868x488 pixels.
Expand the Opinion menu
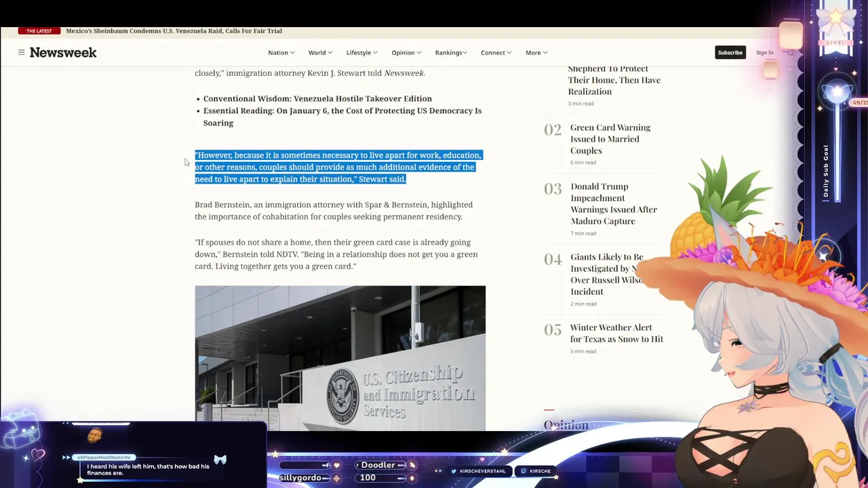coord(406,52)
